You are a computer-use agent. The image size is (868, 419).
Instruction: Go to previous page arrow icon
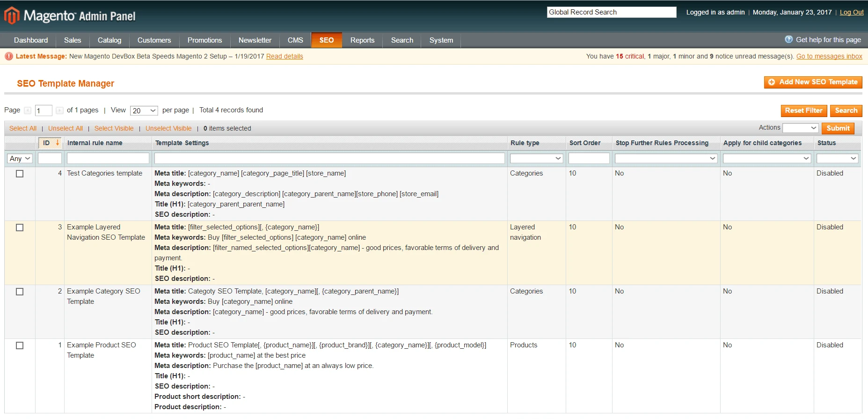click(x=28, y=110)
